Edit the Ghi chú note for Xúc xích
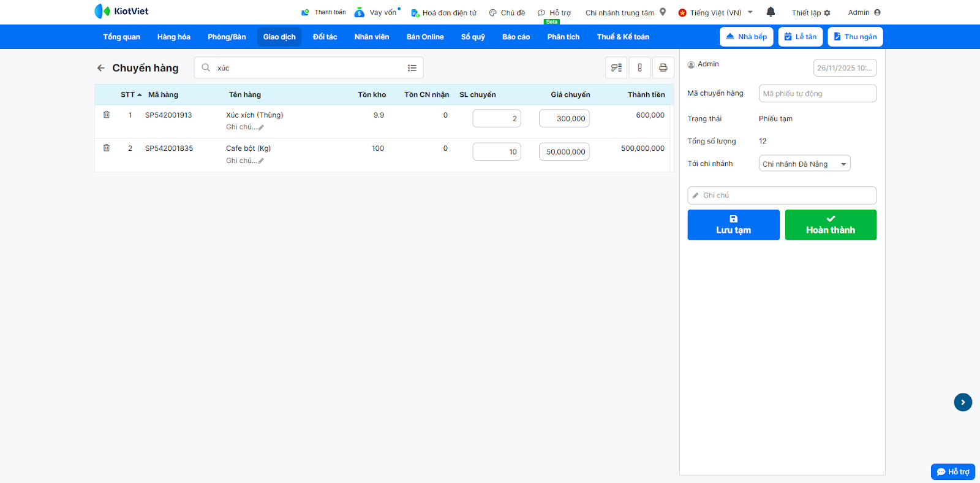 point(245,127)
